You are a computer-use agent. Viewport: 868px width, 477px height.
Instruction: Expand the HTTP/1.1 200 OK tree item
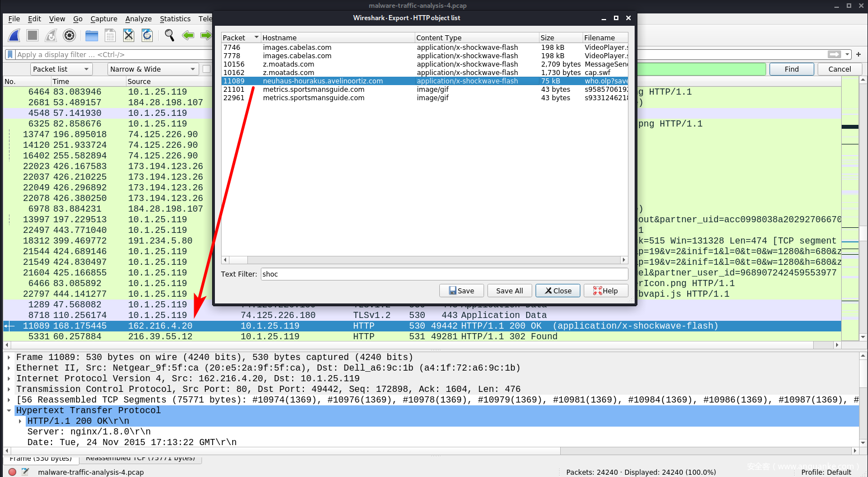[21, 421]
